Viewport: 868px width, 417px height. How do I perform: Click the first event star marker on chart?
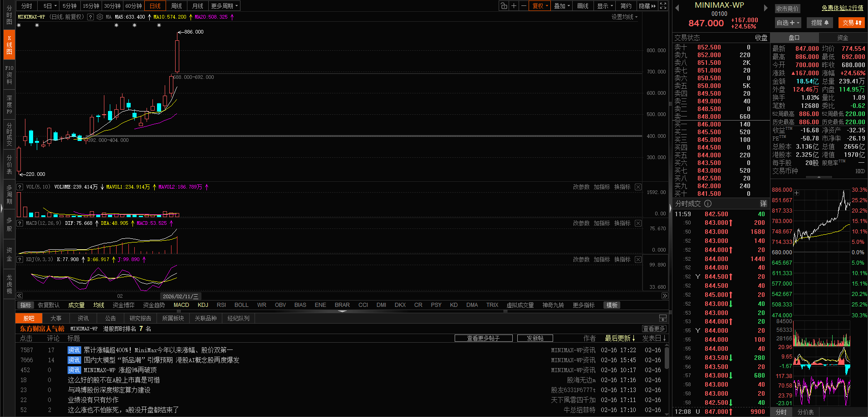pos(19,25)
